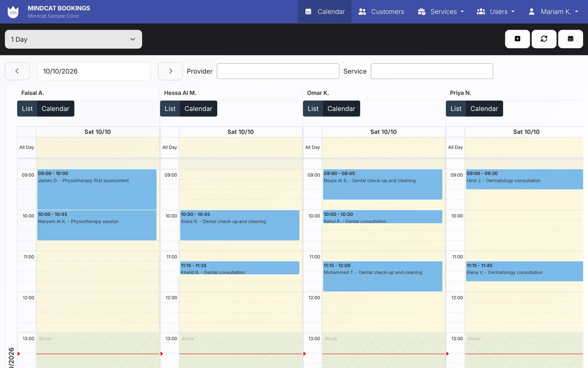The width and height of the screenshot is (588, 368).
Task: Open Mohammed T. dental check-up appointment
Action: click(383, 276)
